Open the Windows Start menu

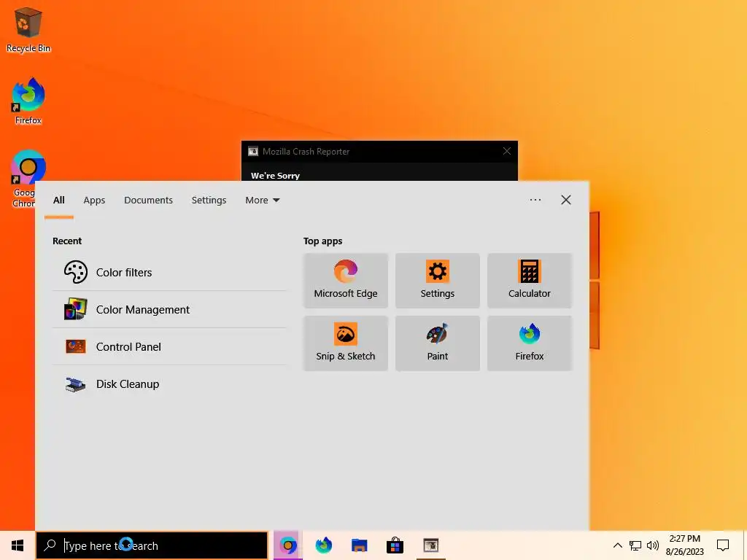point(18,545)
